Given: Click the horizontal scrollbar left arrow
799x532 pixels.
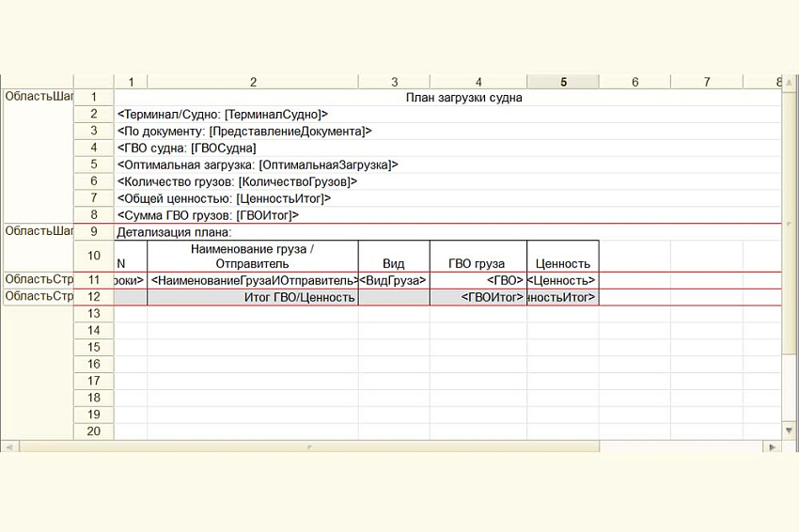Looking at the screenshot, I should tap(8, 446).
